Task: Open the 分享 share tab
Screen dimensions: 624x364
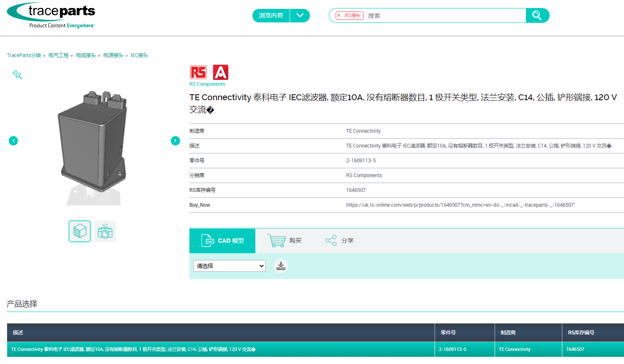Action: [339, 241]
